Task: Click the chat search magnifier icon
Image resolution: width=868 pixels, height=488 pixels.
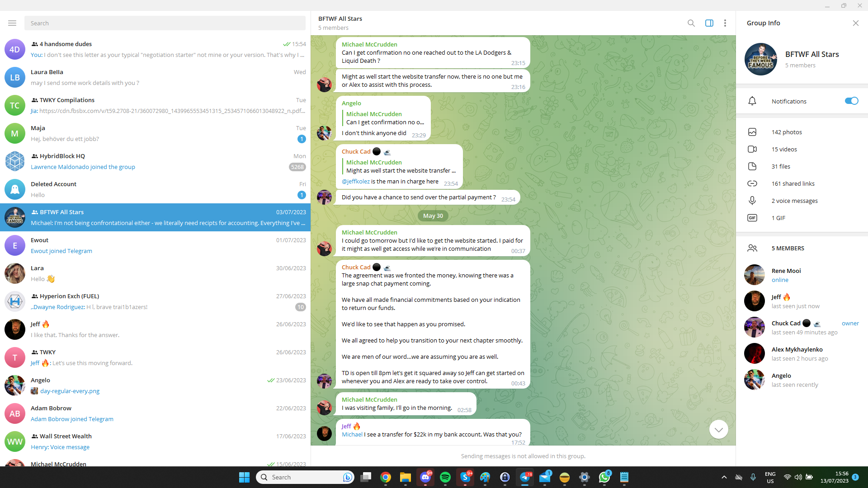Action: click(691, 23)
